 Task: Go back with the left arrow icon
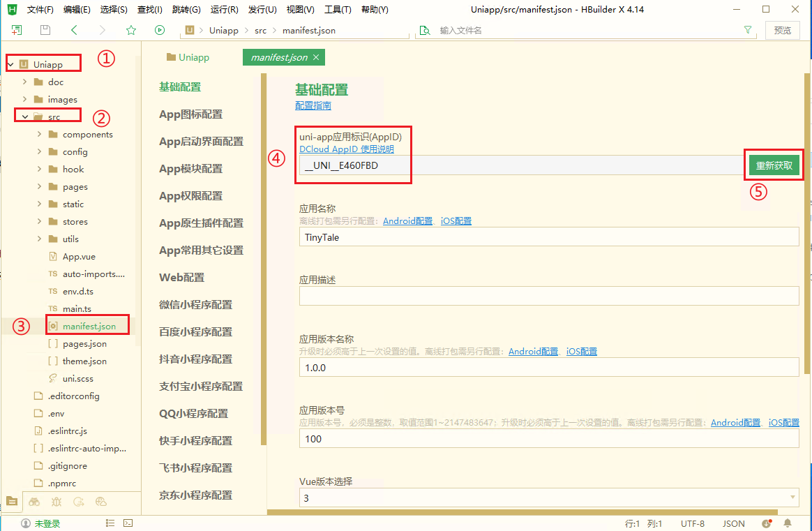74,30
